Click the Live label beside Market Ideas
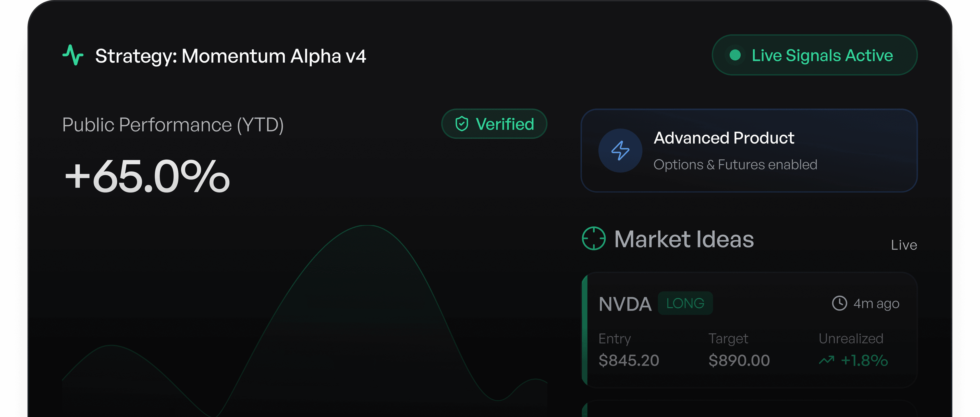The width and height of the screenshot is (980, 417). tap(904, 245)
